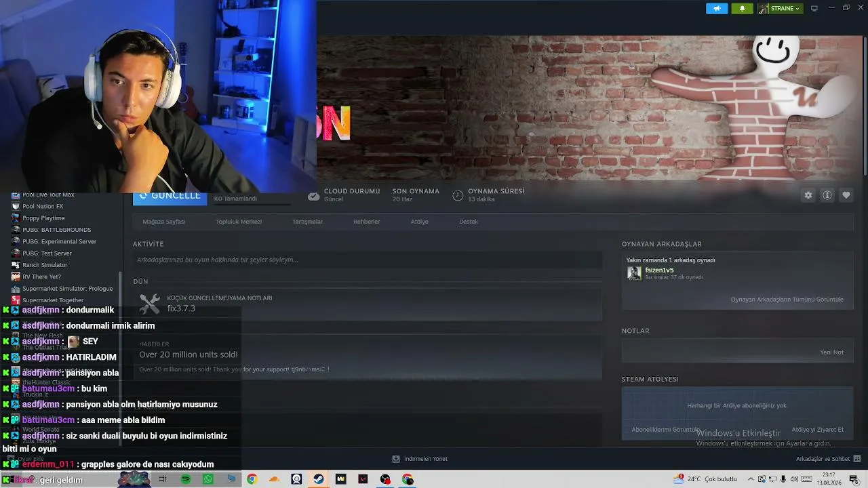
Task: Open friend faizen1v5 profile
Action: (659, 270)
